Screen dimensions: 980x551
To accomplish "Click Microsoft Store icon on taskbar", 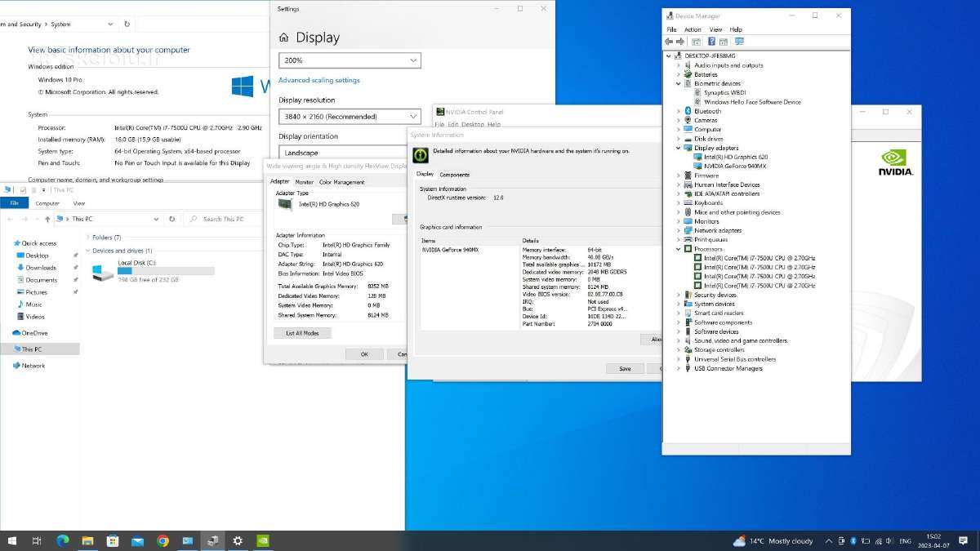I will point(113,540).
